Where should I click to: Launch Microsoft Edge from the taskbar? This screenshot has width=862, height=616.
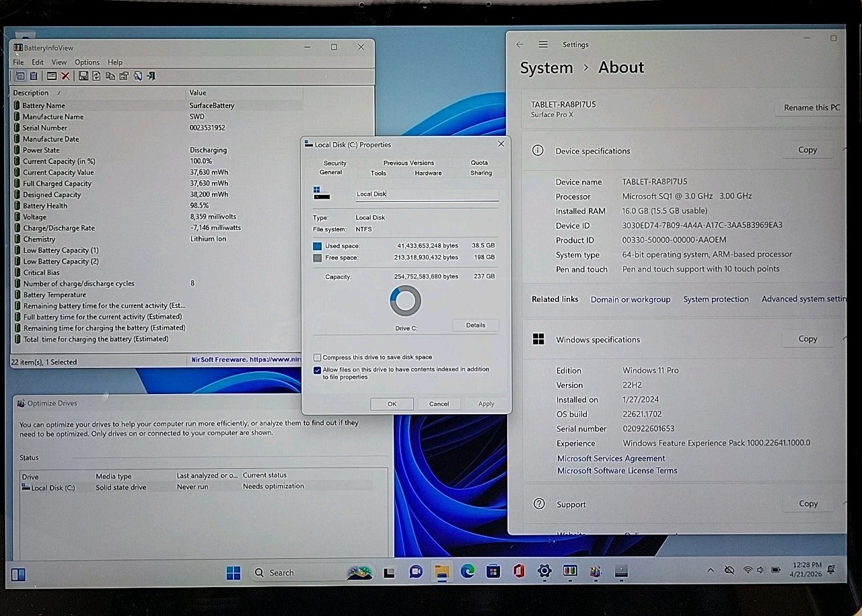(x=468, y=572)
